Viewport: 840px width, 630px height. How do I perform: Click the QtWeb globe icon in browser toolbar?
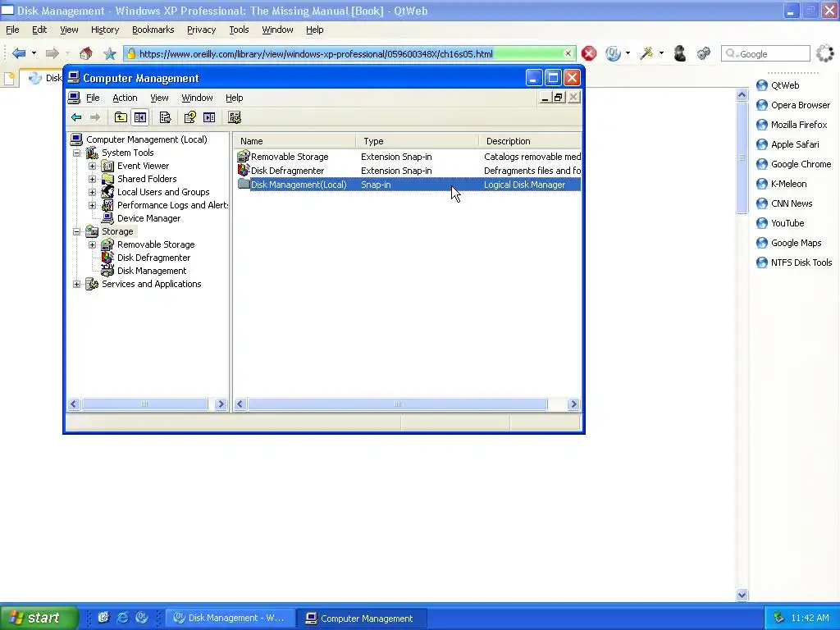pyautogui.click(x=613, y=53)
